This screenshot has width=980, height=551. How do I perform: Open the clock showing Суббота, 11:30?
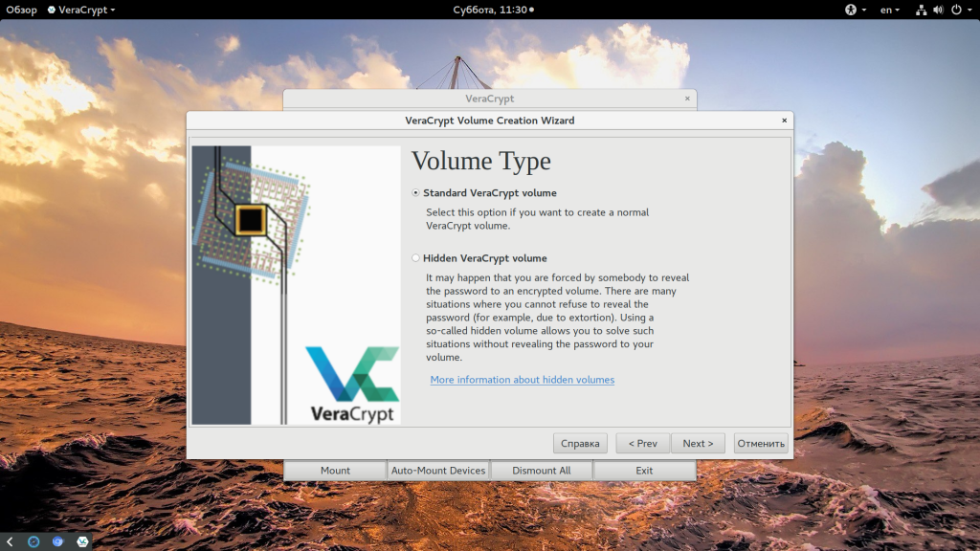492,10
